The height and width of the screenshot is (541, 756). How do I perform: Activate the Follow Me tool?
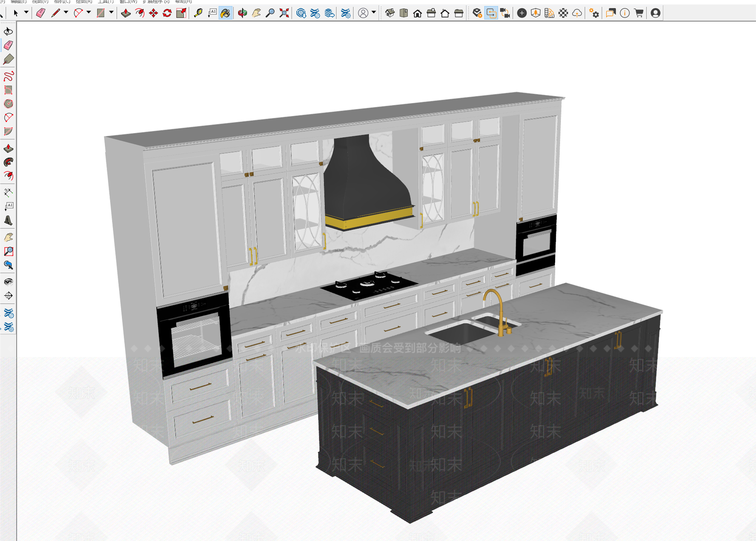pos(9,162)
